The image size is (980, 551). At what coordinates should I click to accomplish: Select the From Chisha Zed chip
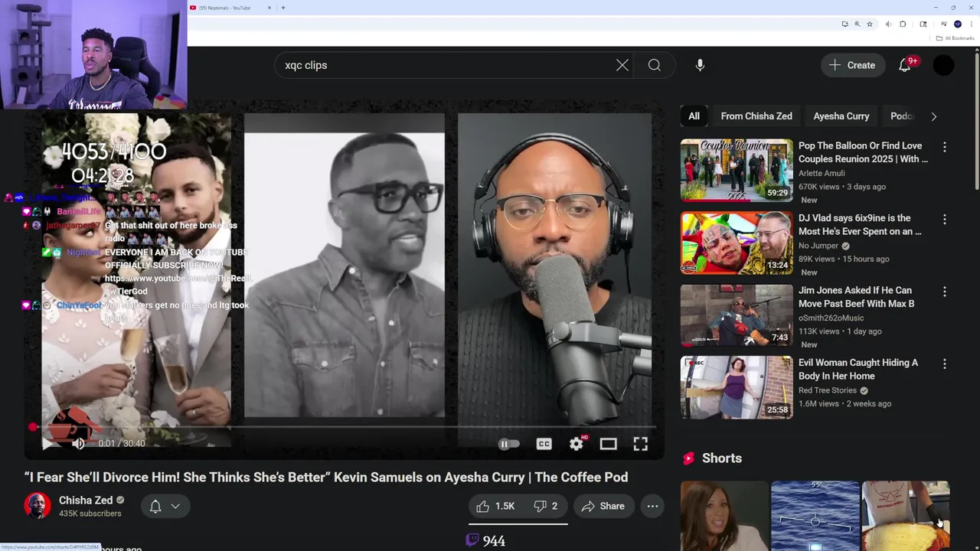[756, 116]
